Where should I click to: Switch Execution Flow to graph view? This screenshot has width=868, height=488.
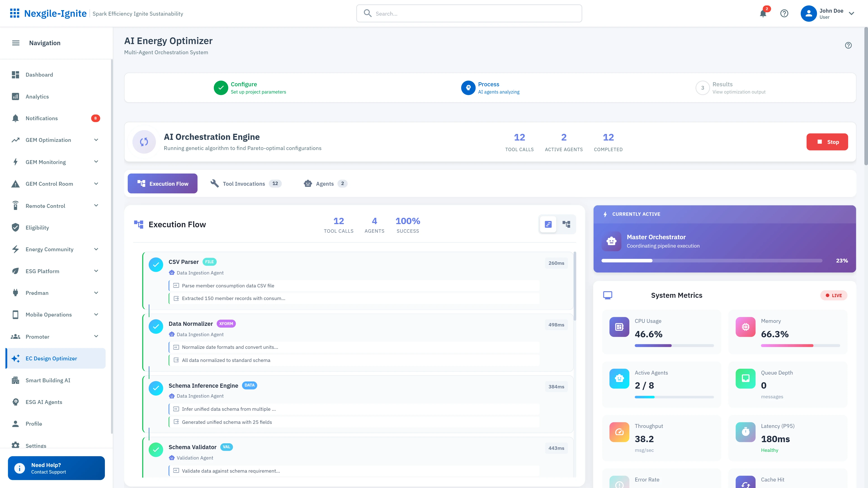566,224
